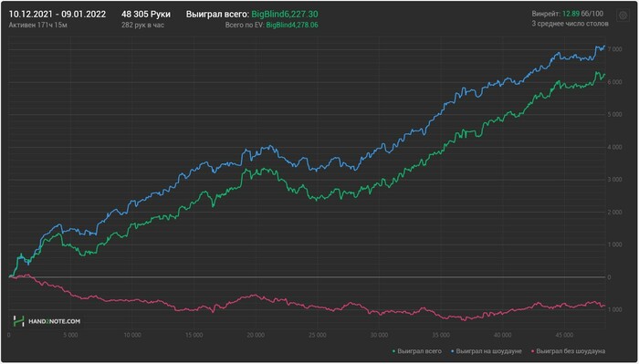Open the settings gear icon
This screenshot has height=364, width=639.
(623, 16)
